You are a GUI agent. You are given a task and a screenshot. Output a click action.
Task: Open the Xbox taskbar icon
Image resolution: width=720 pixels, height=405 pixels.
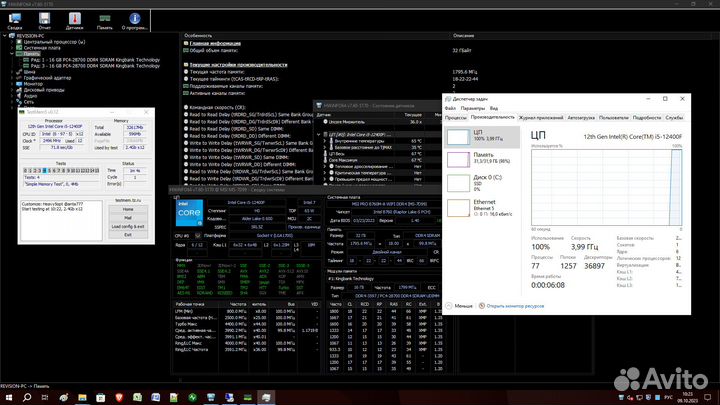pos(192,397)
